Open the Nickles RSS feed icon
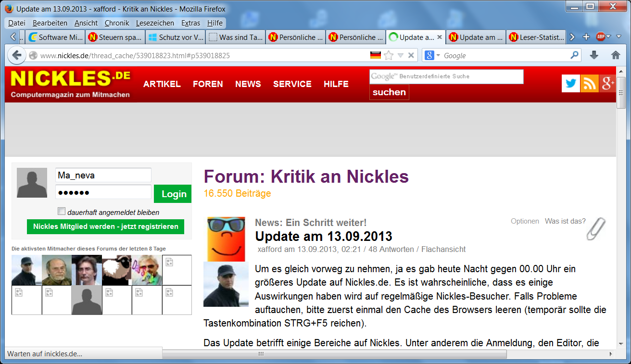The width and height of the screenshot is (631, 364). (x=589, y=83)
